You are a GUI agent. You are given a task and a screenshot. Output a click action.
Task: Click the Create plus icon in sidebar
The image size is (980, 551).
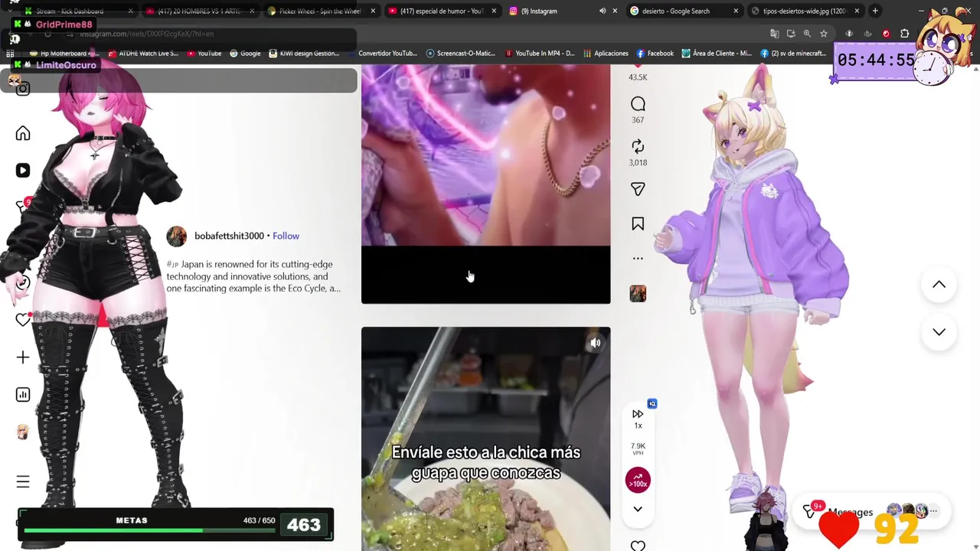pyautogui.click(x=23, y=357)
